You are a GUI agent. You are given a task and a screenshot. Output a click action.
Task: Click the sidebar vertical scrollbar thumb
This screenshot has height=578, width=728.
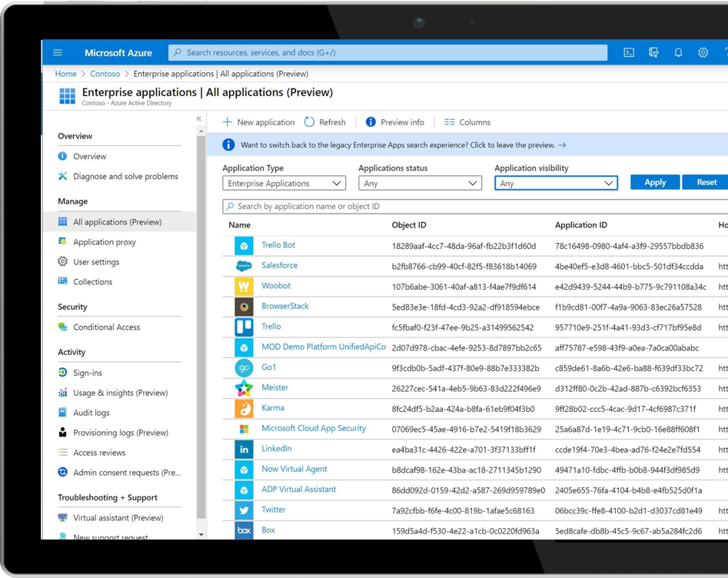(x=201, y=327)
